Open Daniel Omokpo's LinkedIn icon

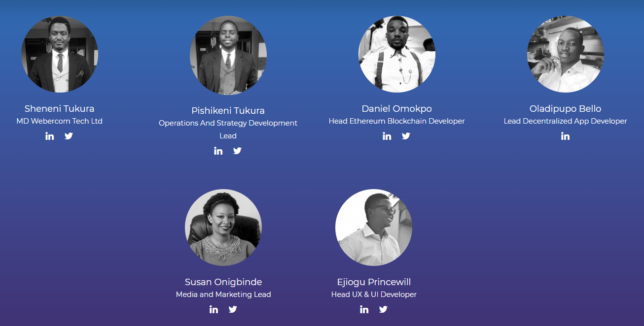(x=387, y=136)
